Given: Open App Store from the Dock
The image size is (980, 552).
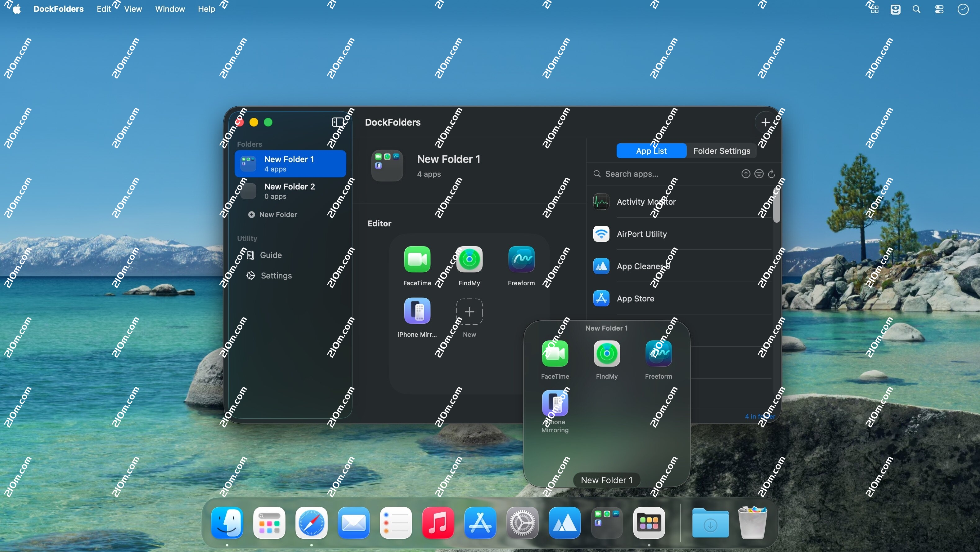Looking at the screenshot, I should 480,523.
